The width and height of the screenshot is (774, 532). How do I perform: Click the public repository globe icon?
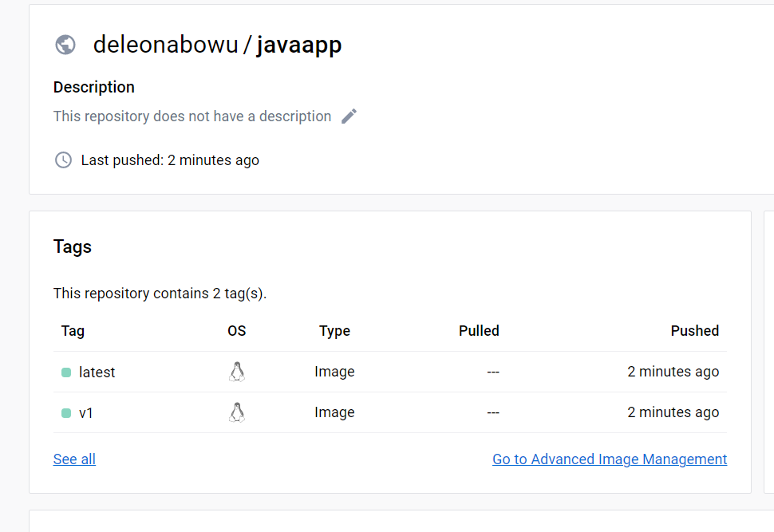pyautogui.click(x=65, y=45)
